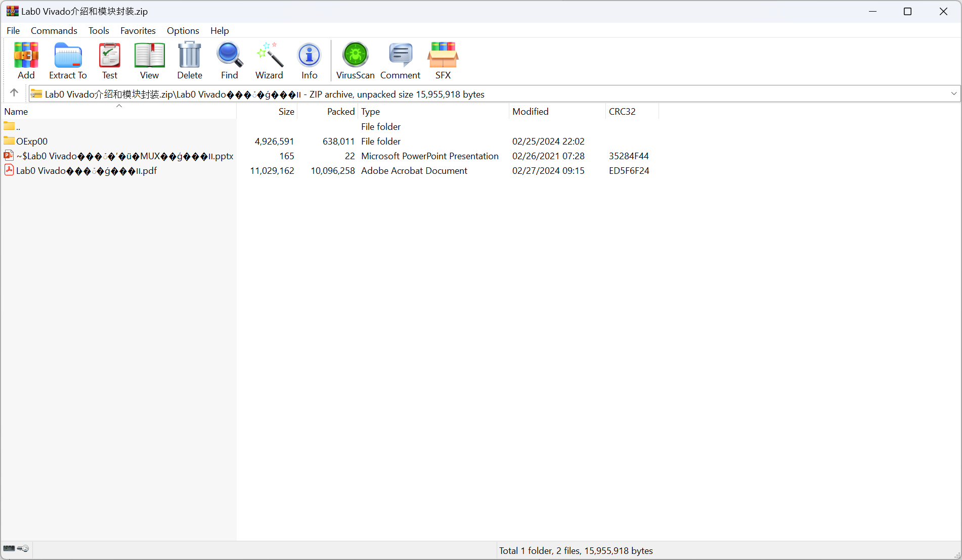Open the Commands menu
The width and height of the screenshot is (962, 560).
point(54,31)
